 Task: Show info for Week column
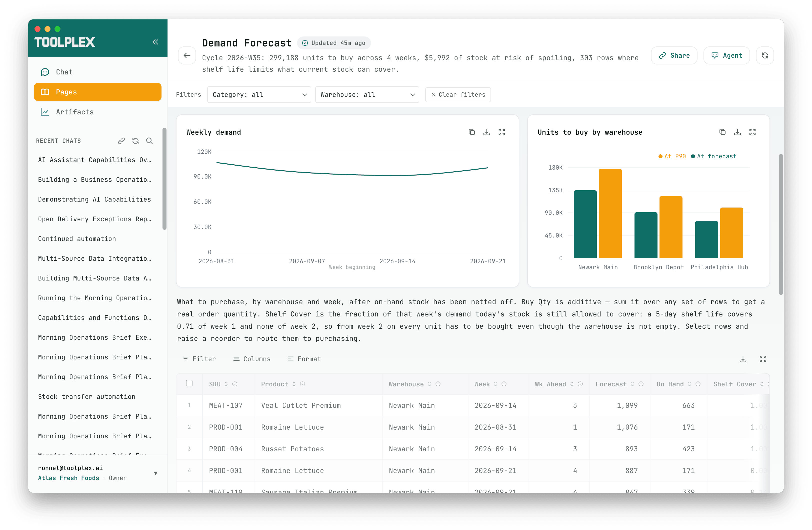(504, 384)
